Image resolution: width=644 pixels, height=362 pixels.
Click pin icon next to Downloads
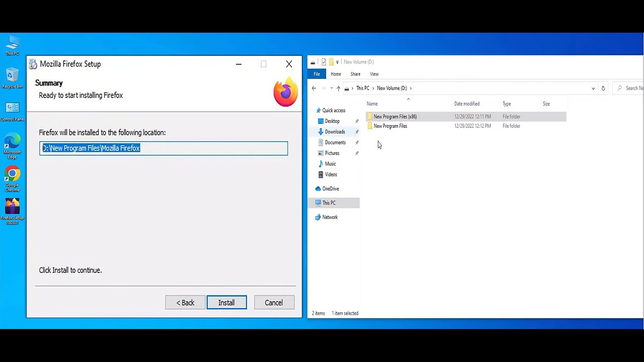pyautogui.click(x=357, y=132)
